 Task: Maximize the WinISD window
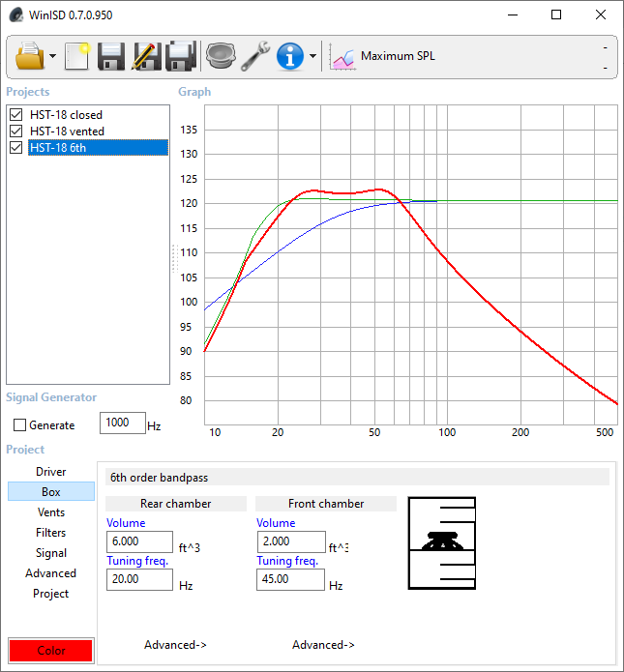pyautogui.click(x=556, y=15)
